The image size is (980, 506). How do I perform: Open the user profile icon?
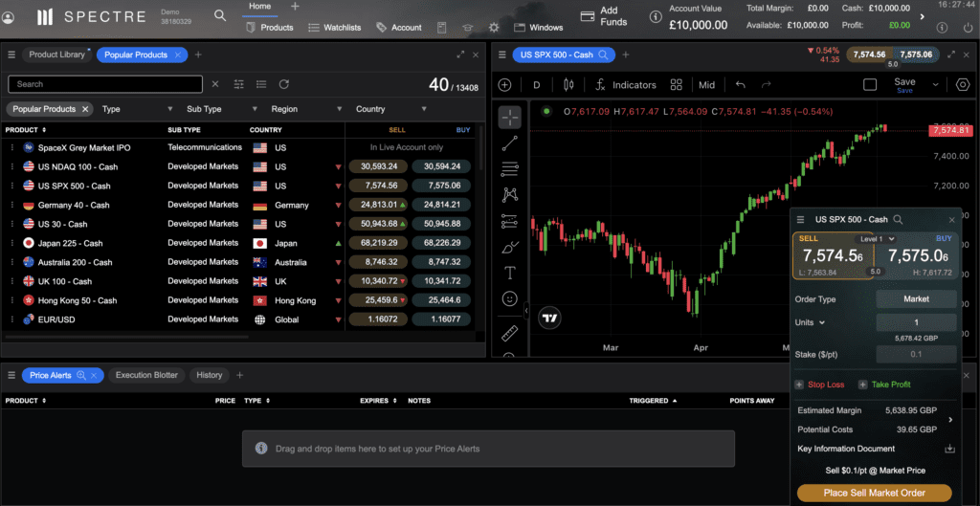[x=8, y=17]
